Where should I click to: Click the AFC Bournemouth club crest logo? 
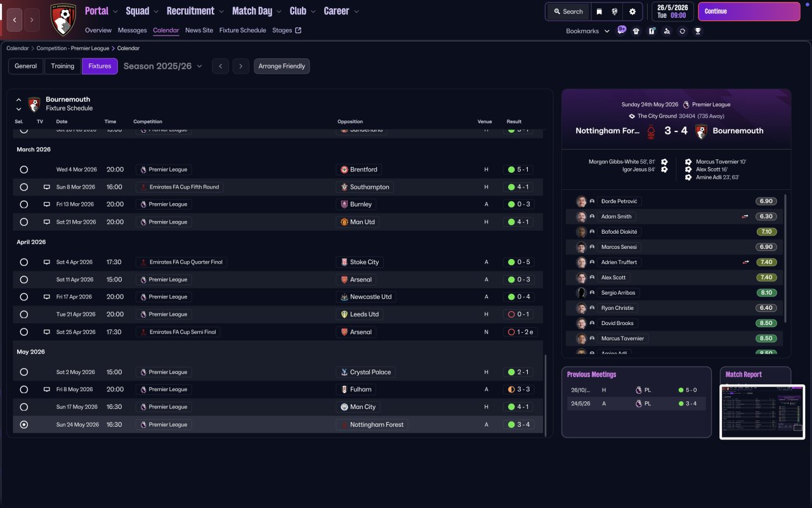[63, 19]
